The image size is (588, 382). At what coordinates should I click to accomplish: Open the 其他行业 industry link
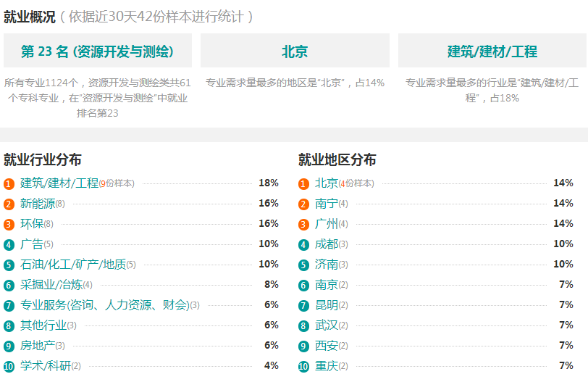43,325
